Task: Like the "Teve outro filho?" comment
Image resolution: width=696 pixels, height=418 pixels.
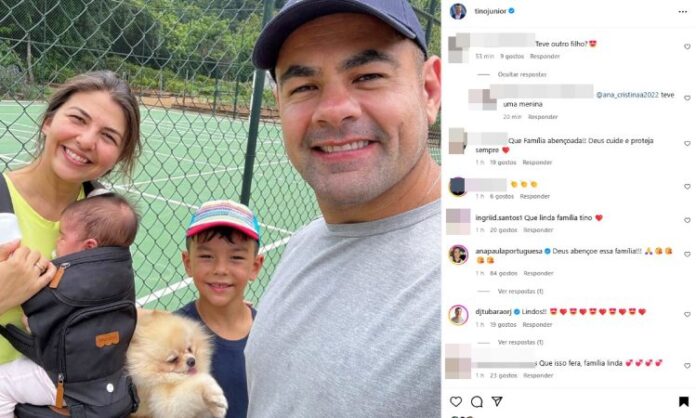Action: (x=687, y=47)
